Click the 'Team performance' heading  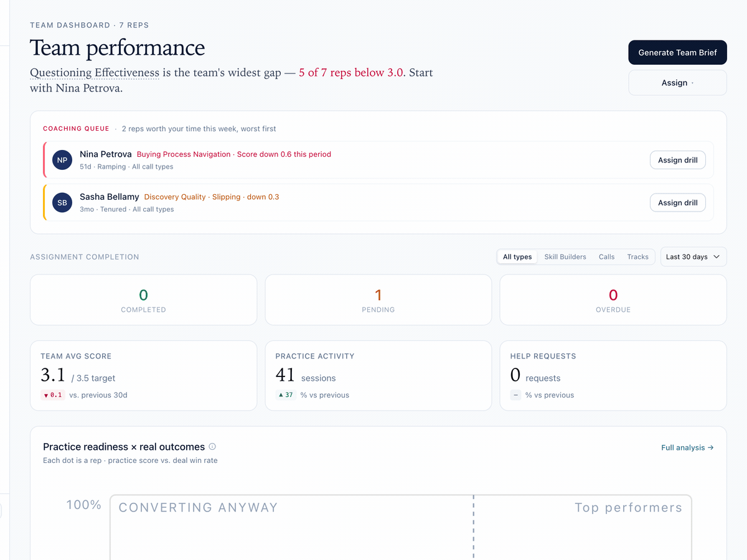pos(117,48)
